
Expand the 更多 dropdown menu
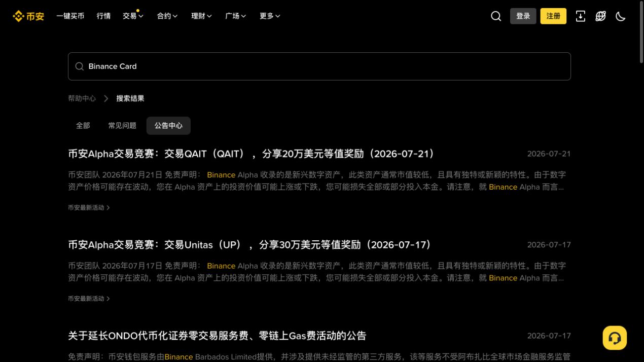270,16
